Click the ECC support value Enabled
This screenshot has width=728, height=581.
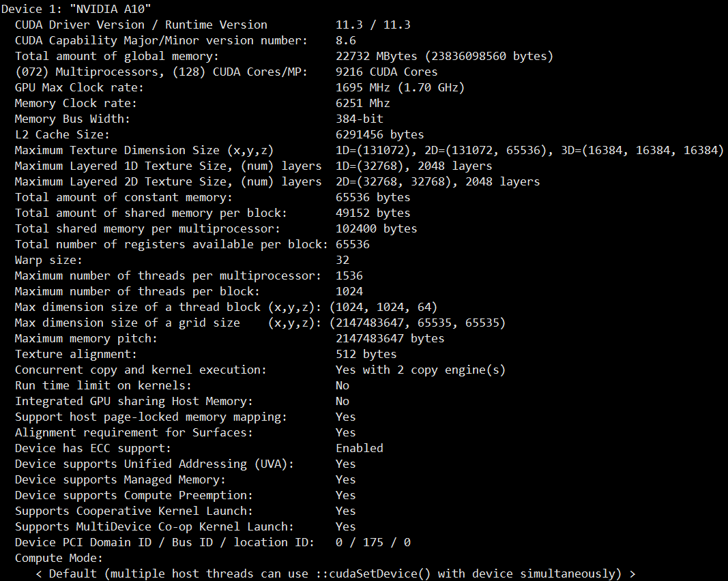[x=360, y=448]
